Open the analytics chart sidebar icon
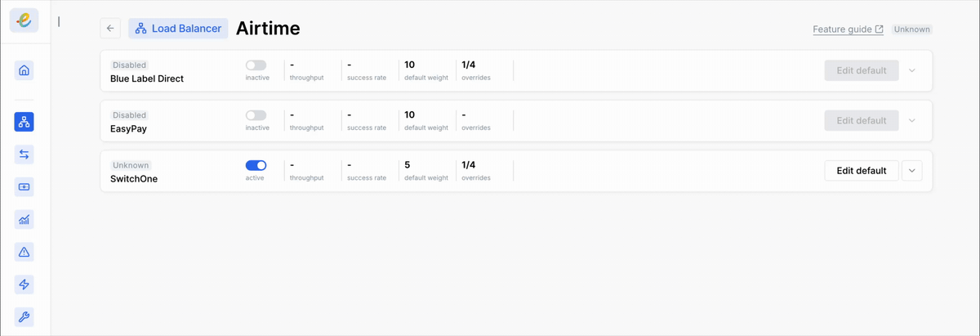Viewport: 980px width, 336px height. coord(24,220)
